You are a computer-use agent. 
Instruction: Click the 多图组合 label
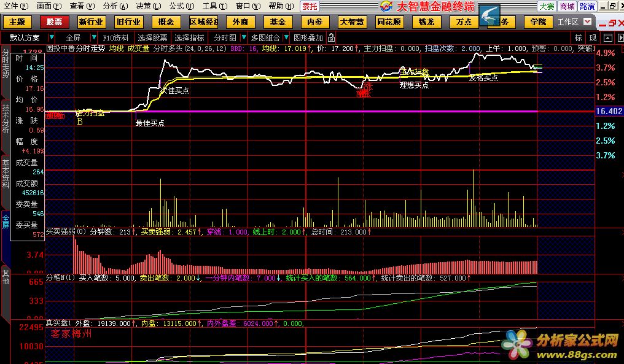coord(265,38)
